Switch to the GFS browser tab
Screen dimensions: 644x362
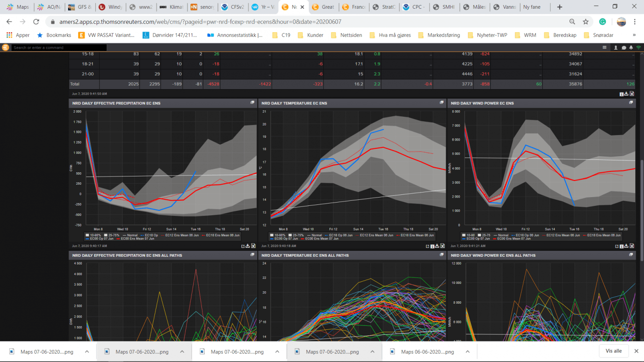click(79, 7)
